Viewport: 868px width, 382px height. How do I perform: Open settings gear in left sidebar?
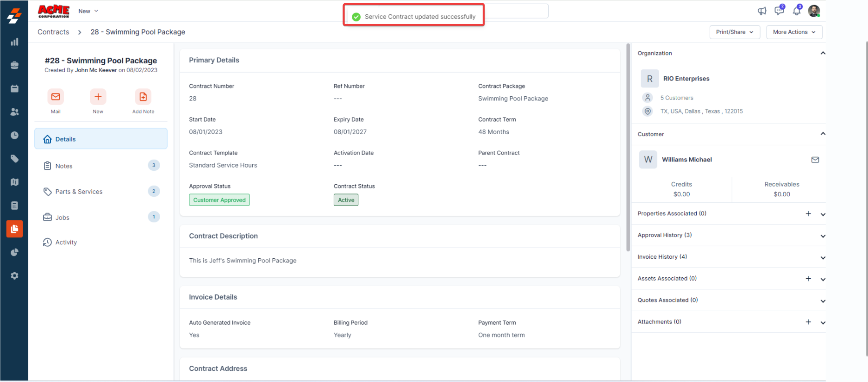pos(14,275)
